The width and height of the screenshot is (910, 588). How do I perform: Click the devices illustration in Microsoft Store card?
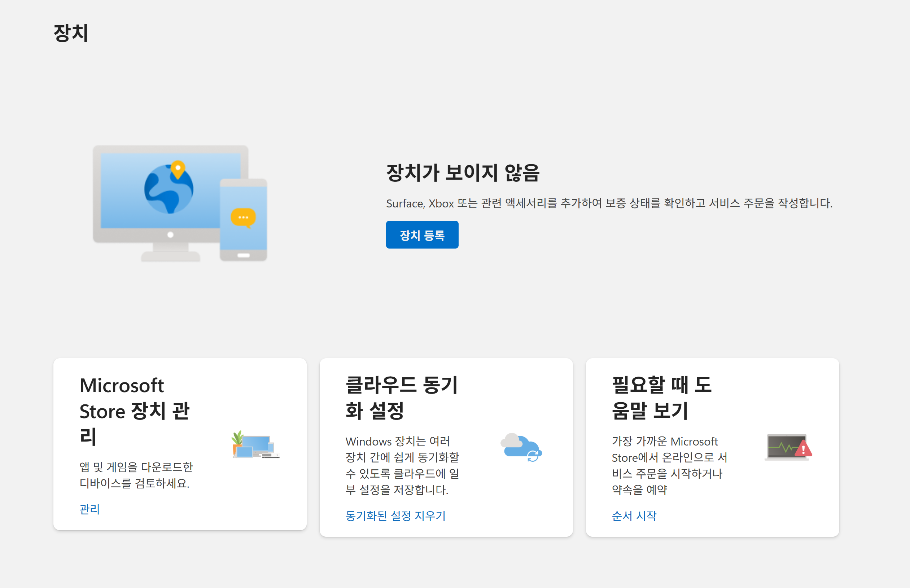[x=255, y=444]
